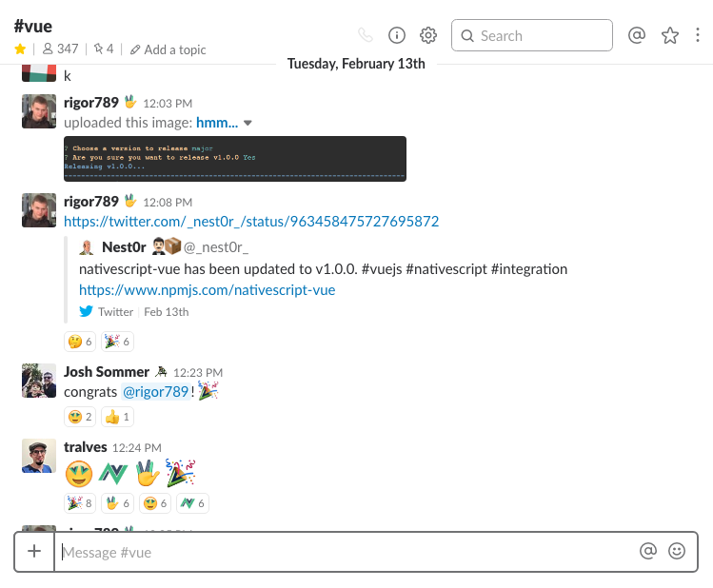Open the hmm... uploaded image link

[217, 123]
